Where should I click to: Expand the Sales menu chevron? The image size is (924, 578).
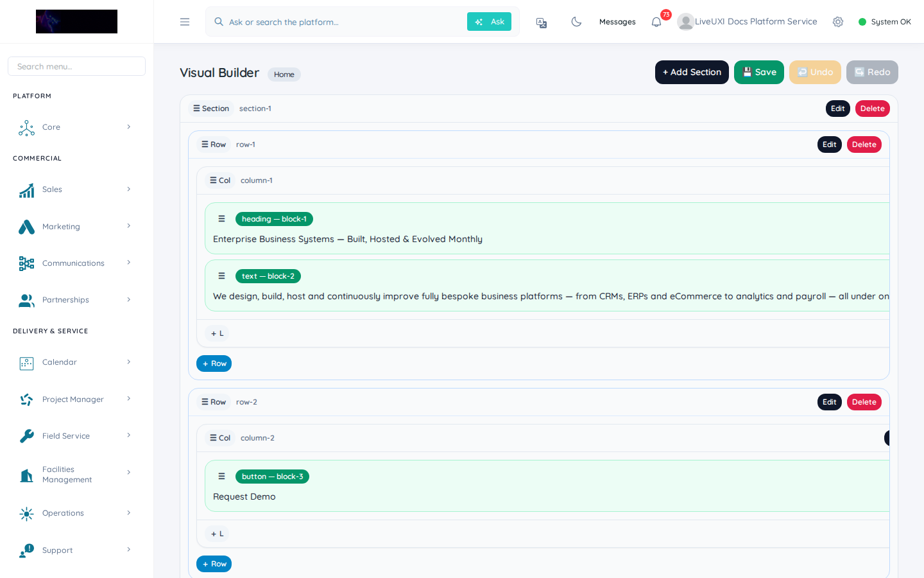tap(129, 189)
